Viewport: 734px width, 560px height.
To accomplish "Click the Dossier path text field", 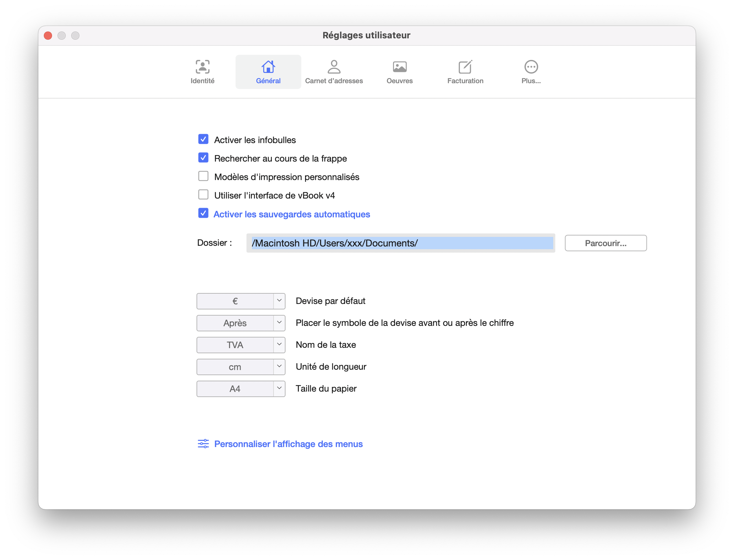I will [x=401, y=243].
